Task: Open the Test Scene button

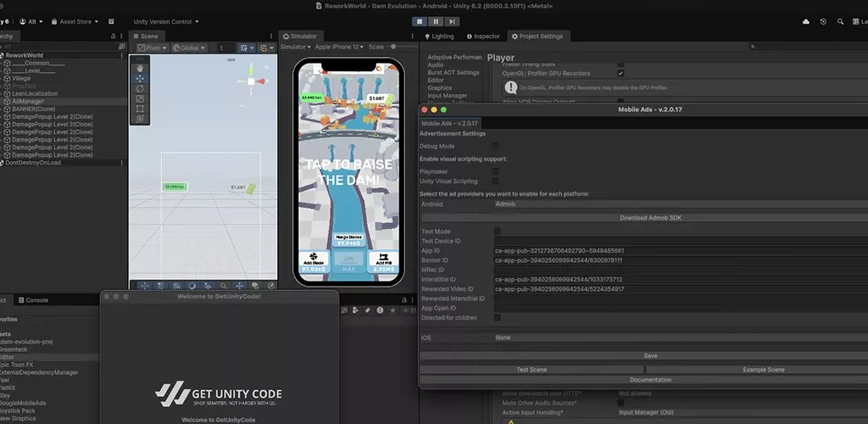Action: coord(531,370)
